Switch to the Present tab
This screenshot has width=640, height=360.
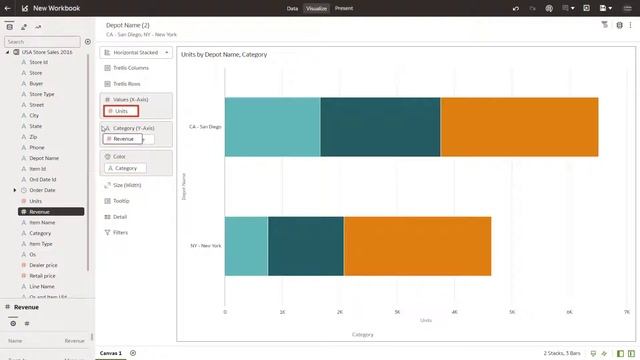[344, 8]
